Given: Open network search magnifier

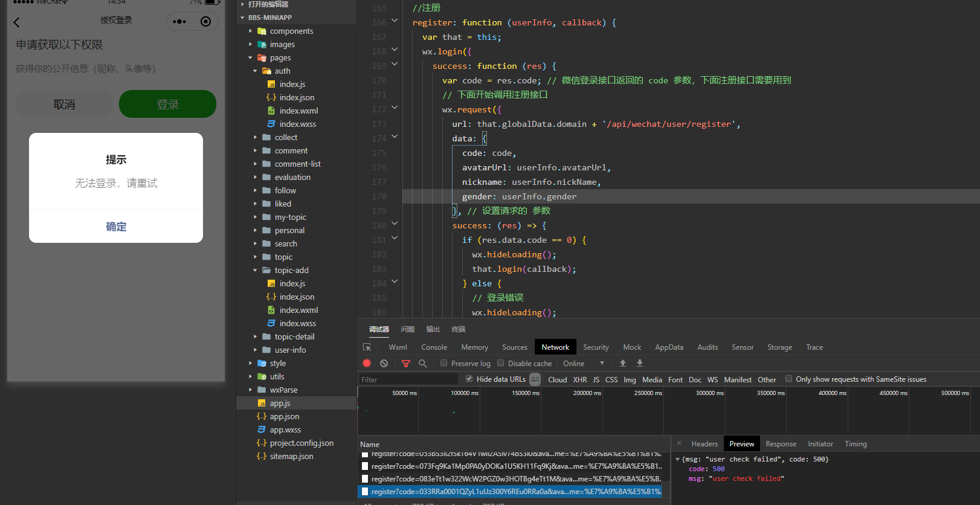Looking at the screenshot, I should click(x=423, y=364).
